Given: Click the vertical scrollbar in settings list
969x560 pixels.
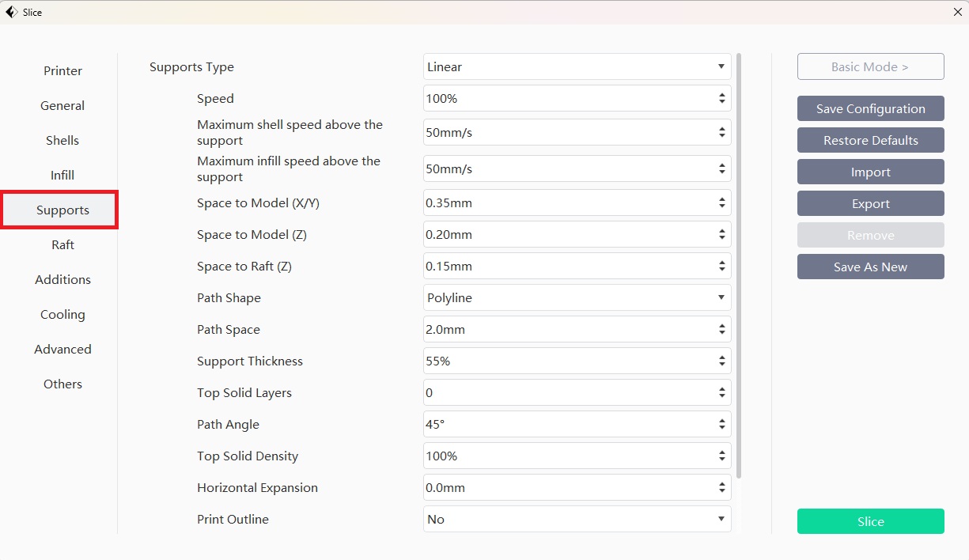Looking at the screenshot, I should pyautogui.click(x=739, y=265).
